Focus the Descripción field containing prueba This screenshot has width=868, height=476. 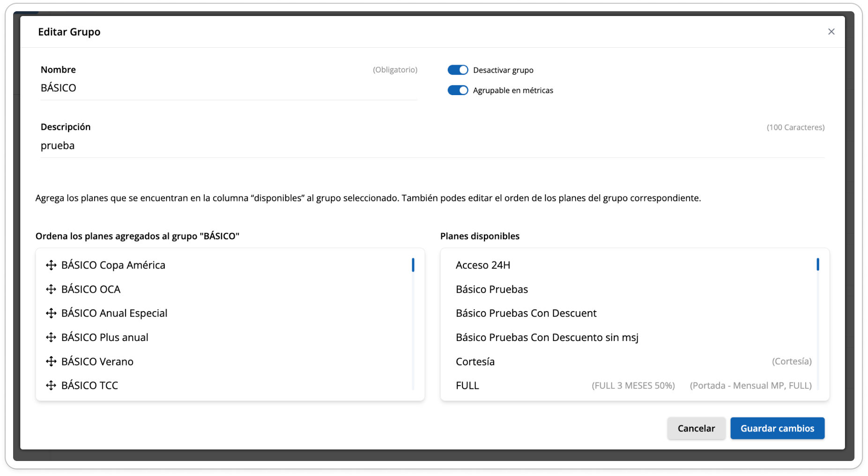coord(432,146)
